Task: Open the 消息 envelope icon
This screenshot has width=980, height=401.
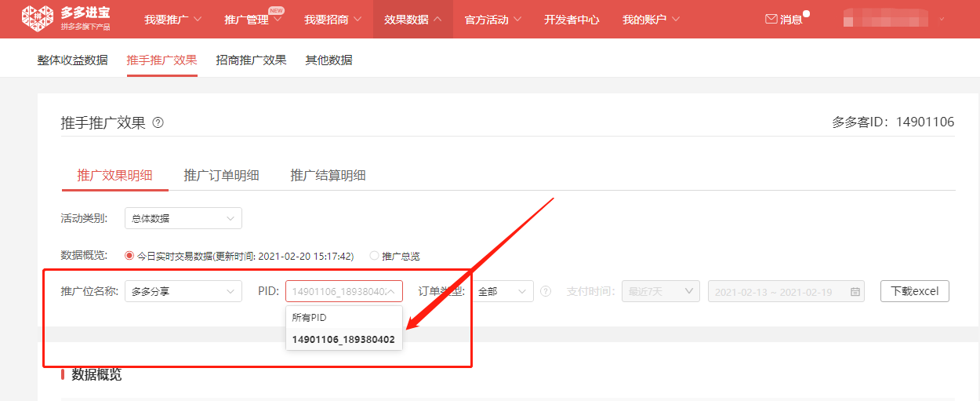Action: coord(771,20)
